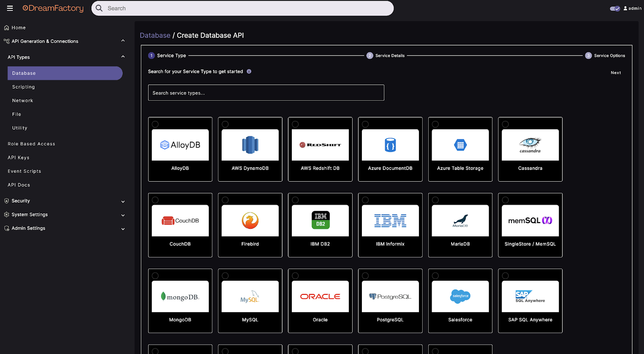This screenshot has height=354, width=644.
Task: Open the Database menu item
Action: (x=65, y=73)
